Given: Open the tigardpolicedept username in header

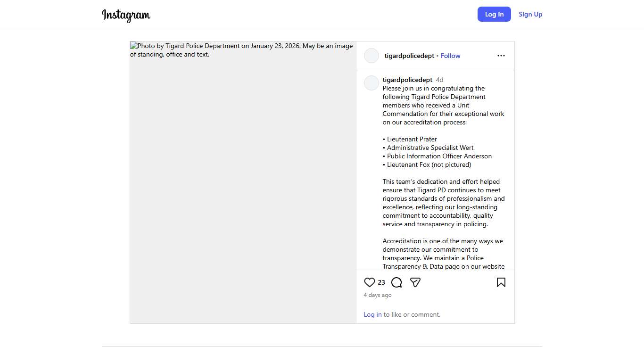Looking at the screenshot, I should 409,56.
